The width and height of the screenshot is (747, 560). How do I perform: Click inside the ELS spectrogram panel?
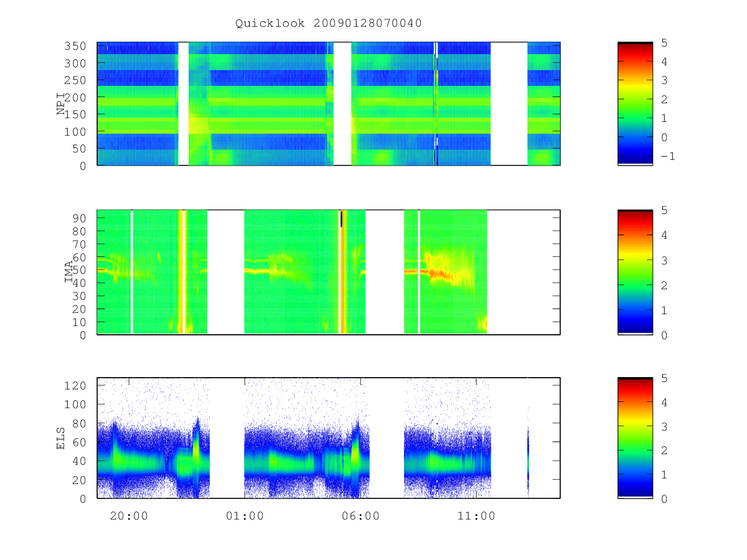tap(329, 438)
